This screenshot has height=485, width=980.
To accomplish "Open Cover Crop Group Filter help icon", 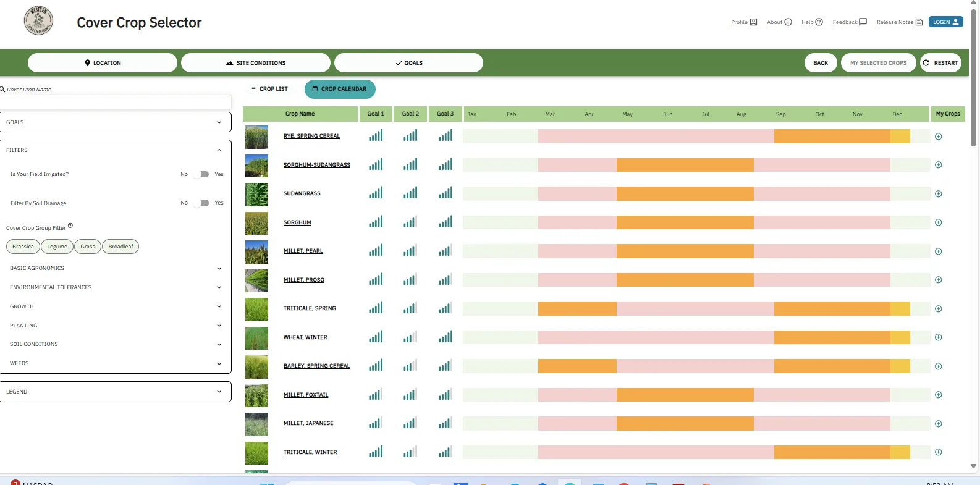I will 70,226.
